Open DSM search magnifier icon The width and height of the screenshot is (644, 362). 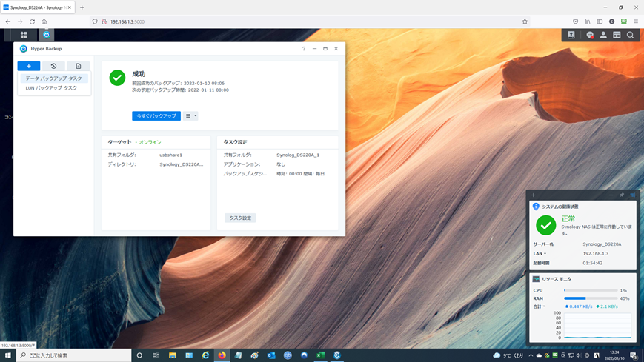click(630, 35)
